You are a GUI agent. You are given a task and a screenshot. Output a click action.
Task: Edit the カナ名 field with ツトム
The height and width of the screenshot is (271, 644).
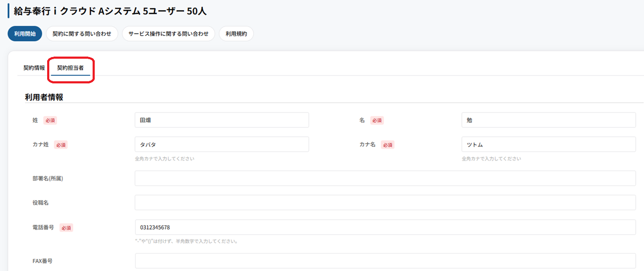[548, 144]
